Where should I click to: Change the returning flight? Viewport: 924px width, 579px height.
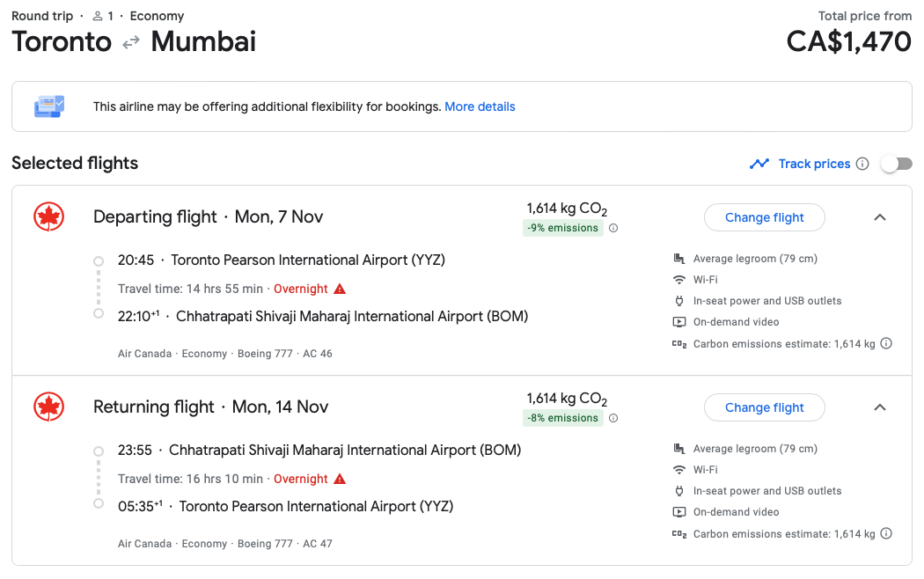tap(764, 407)
